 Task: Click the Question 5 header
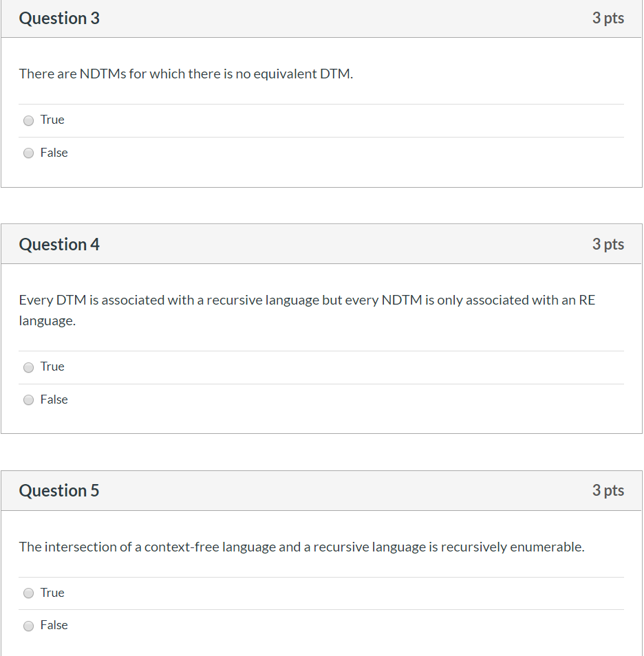pyautogui.click(x=59, y=490)
